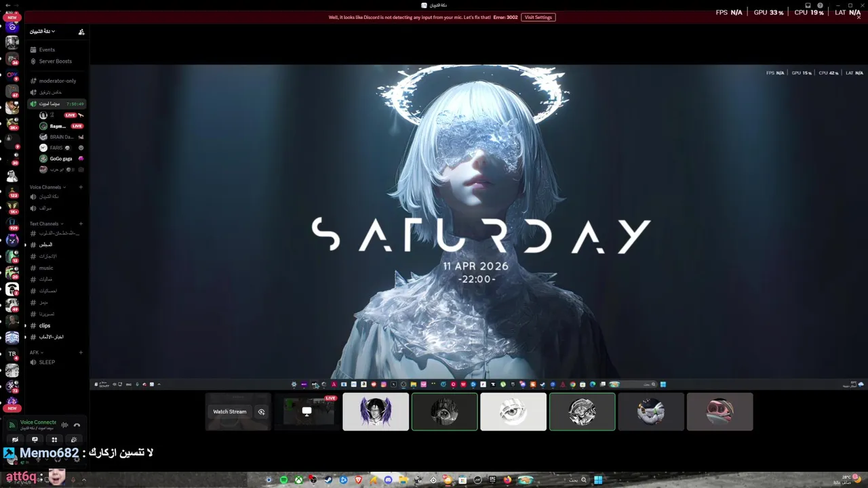Select the dark eye avatar participant tile
868x488 pixels.
(444, 411)
